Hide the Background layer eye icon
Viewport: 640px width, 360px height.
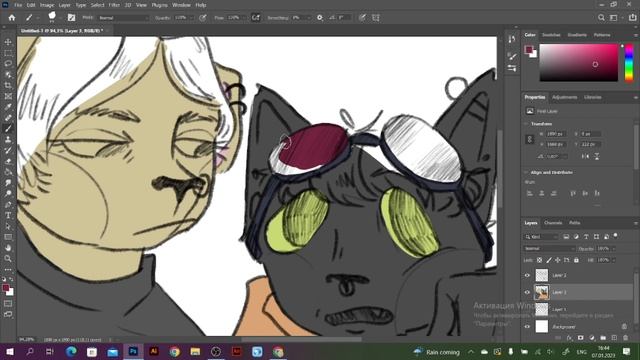(x=527, y=327)
